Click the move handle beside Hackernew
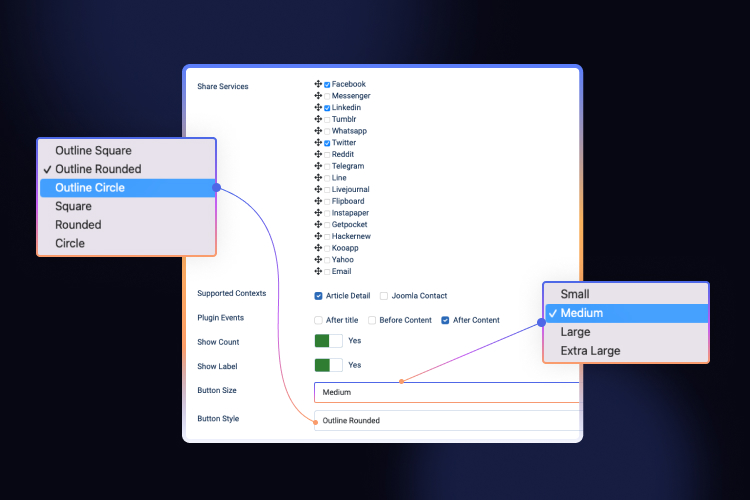Image resolution: width=750 pixels, height=500 pixels. click(318, 236)
